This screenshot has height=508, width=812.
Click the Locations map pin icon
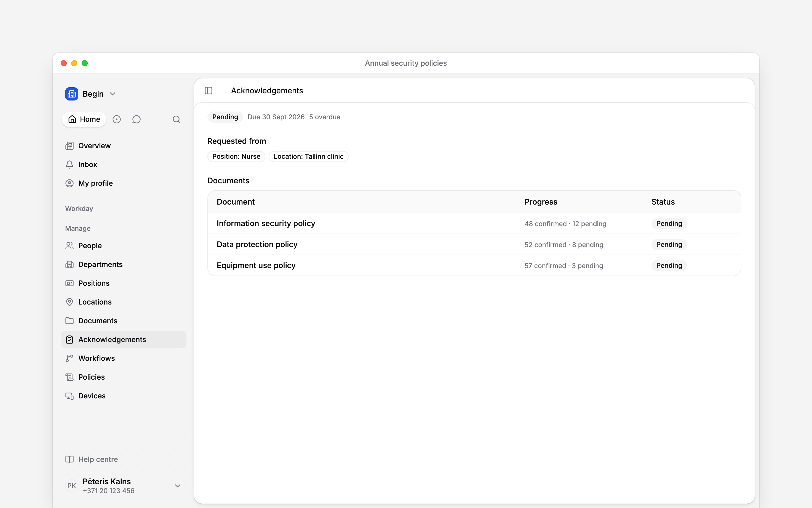(x=70, y=302)
